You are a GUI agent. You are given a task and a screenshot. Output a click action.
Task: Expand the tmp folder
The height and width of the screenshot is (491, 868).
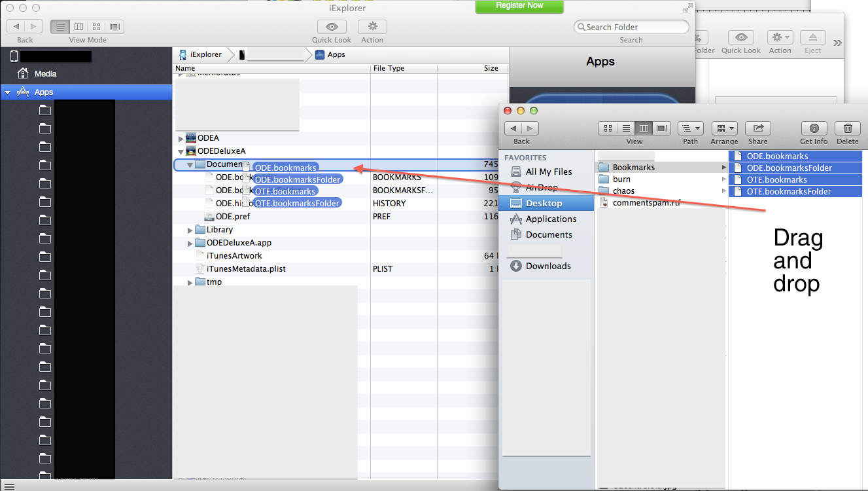(x=190, y=283)
